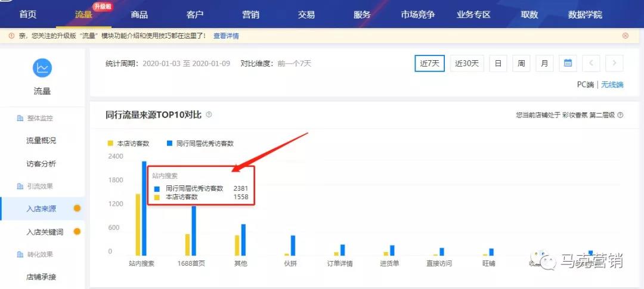Open the 商品 top menu
The image size is (644, 289).
[x=139, y=15]
